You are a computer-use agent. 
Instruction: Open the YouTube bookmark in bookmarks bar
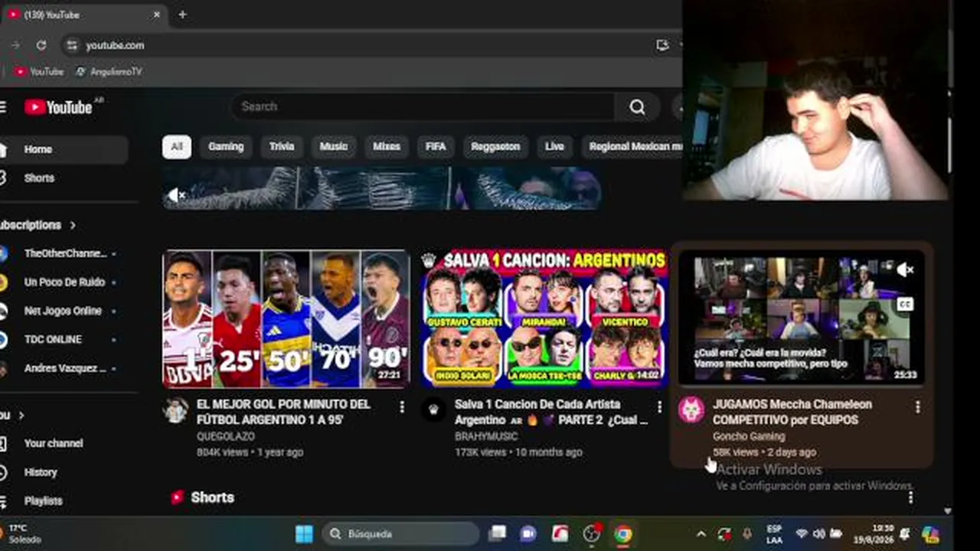click(x=39, y=71)
